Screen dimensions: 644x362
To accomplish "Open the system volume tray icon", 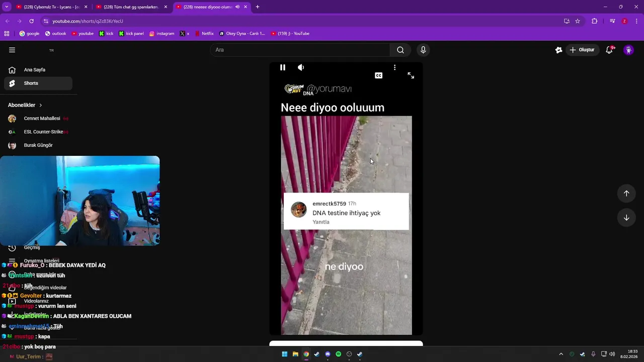I will (x=612, y=354).
